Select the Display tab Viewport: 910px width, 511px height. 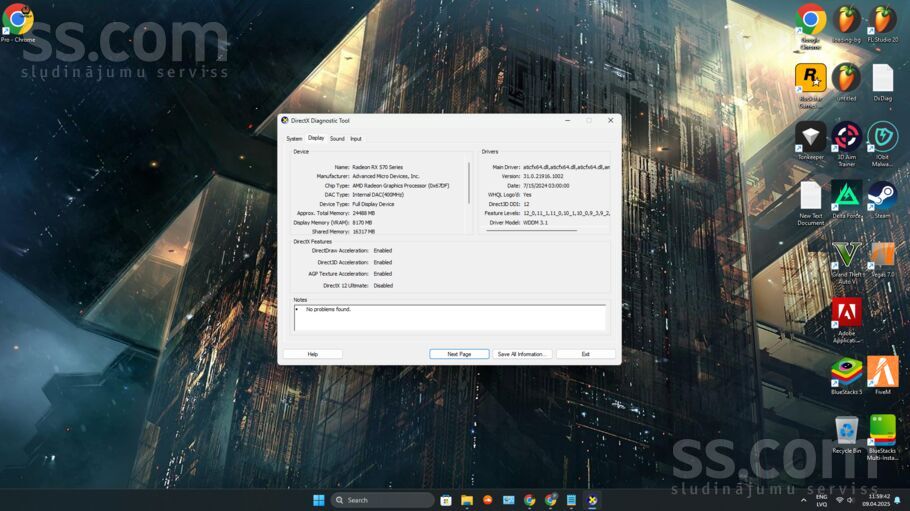click(316, 138)
